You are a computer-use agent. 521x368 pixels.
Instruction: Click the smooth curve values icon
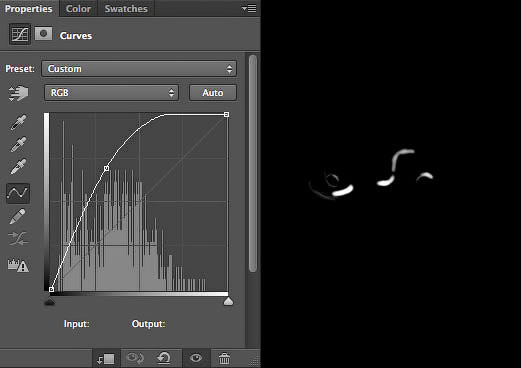pos(18,239)
